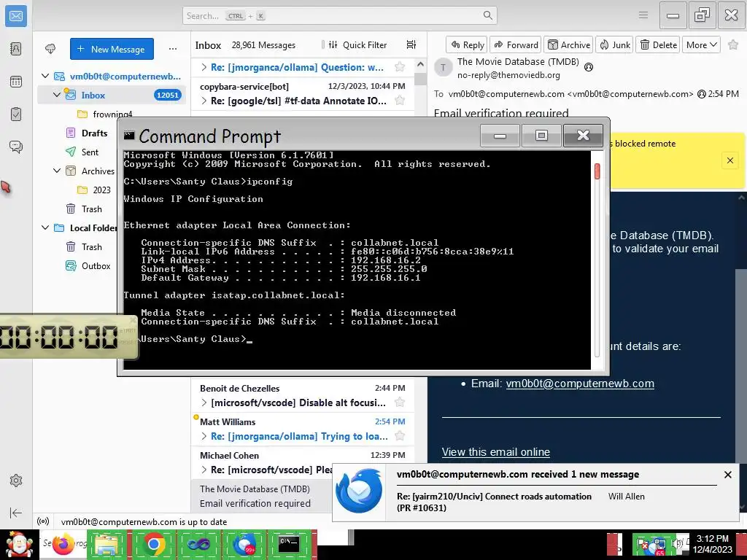The height and width of the screenshot is (560, 747).
Task: Click message list scroll-up arrow
Action: pos(420,64)
